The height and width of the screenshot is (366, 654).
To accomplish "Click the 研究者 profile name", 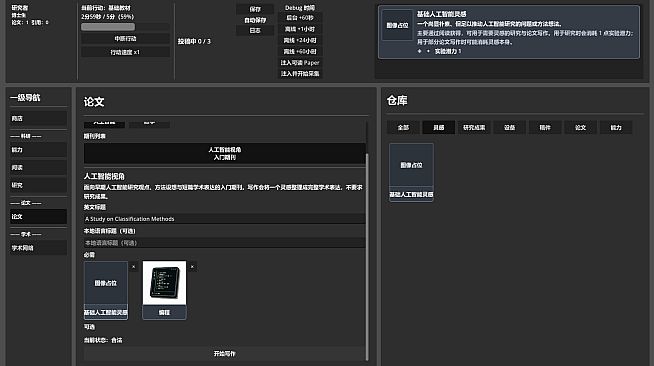I will [20, 8].
